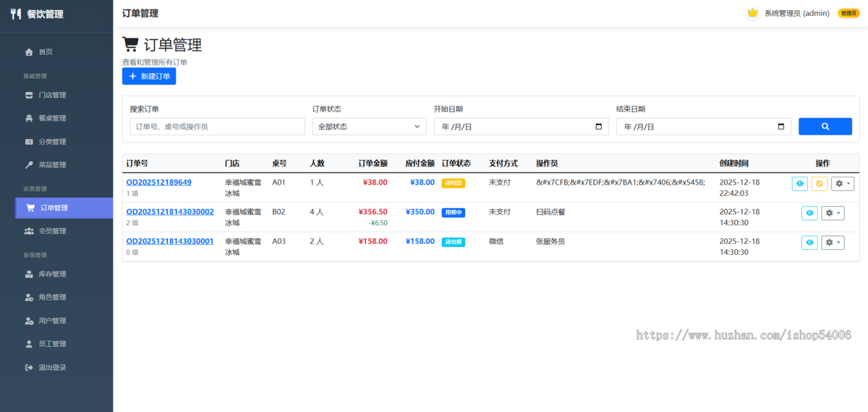Image resolution: width=868 pixels, height=412 pixels.
Task: View details eye icon for OD20251218143030002
Action: click(x=809, y=213)
